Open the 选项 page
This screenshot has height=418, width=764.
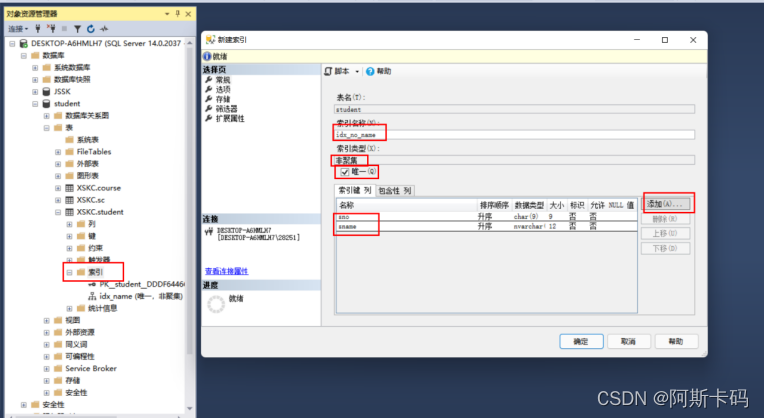click(x=223, y=90)
